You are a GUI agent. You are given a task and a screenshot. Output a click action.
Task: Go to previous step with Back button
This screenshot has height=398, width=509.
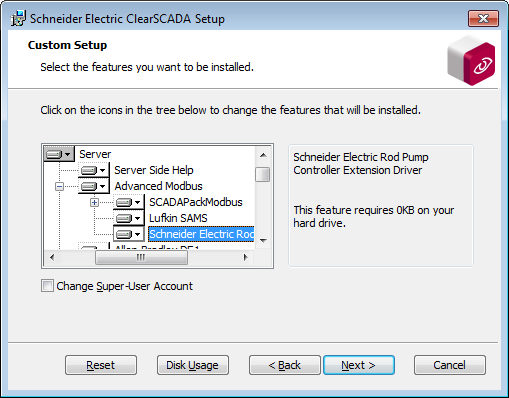pyautogui.click(x=285, y=365)
